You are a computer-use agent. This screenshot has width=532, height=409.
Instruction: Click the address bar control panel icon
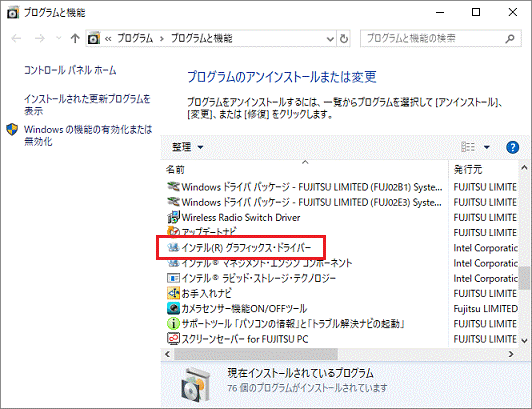point(94,38)
